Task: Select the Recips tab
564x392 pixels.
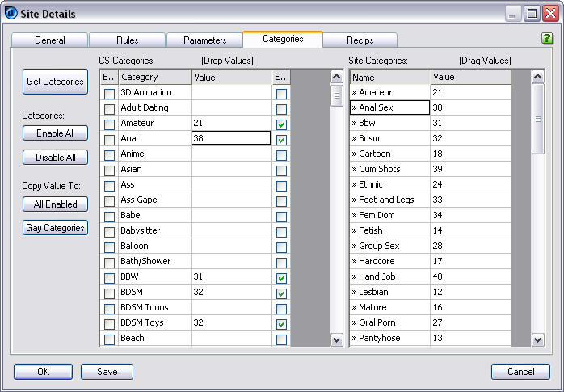Action: (360, 40)
